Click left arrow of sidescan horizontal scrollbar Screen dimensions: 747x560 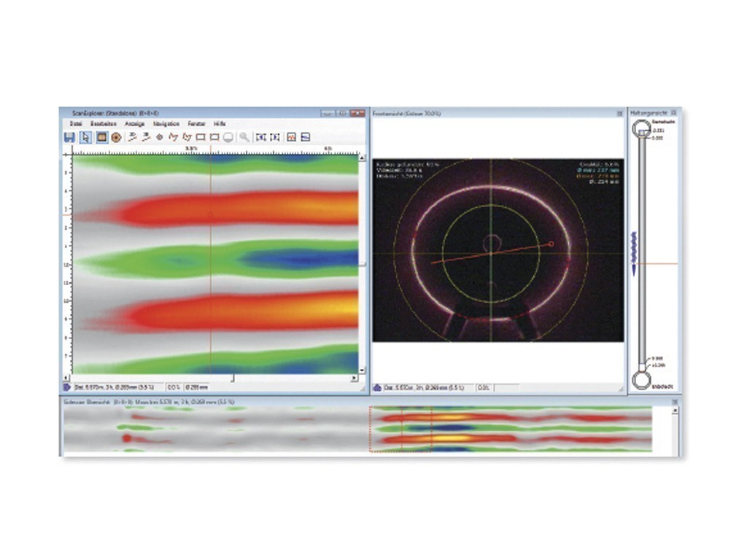(x=66, y=378)
